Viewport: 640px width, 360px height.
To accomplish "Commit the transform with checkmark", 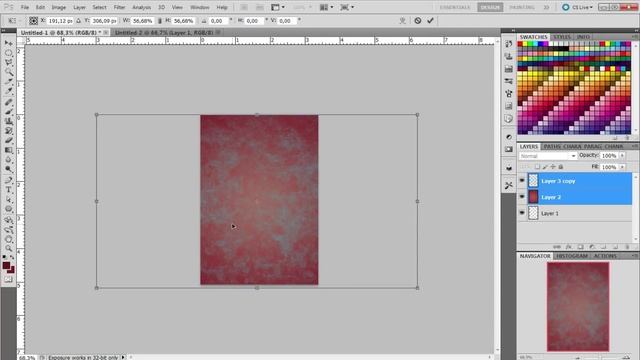I will tap(430, 20).
